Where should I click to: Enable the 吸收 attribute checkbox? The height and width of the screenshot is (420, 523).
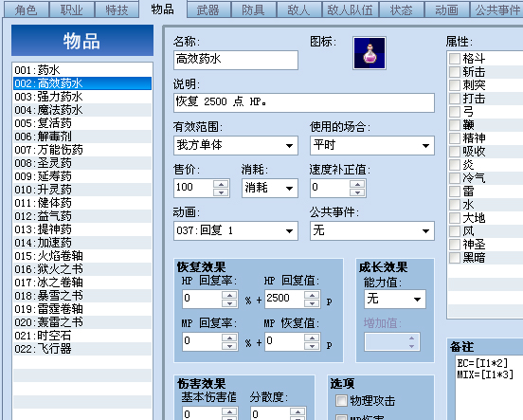[x=454, y=152]
